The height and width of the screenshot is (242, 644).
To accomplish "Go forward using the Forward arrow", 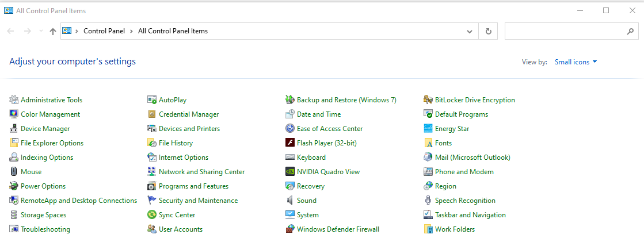I will (x=28, y=31).
